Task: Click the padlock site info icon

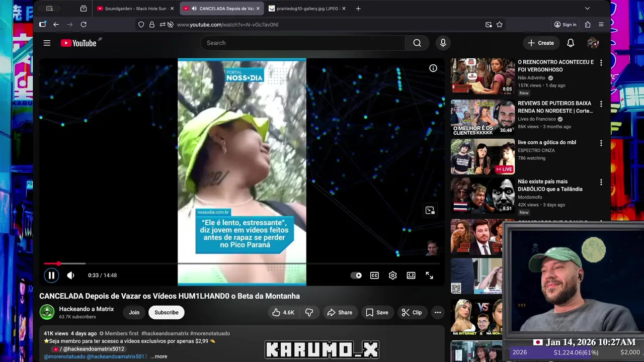Action: click(x=152, y=24)
